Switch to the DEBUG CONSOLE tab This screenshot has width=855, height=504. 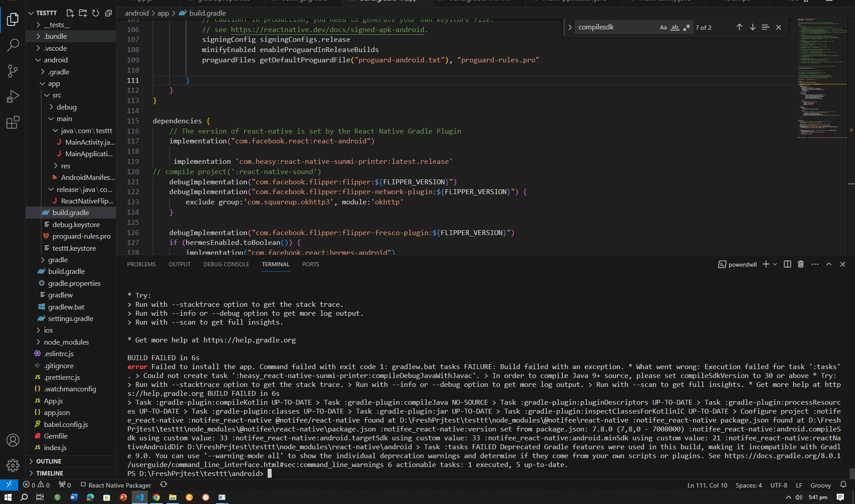pyautogui.click(x=226, y=264)
